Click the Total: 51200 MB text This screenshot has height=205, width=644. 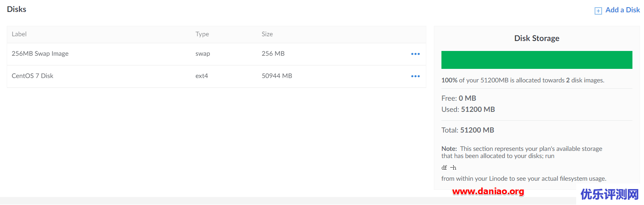[468, 130]
